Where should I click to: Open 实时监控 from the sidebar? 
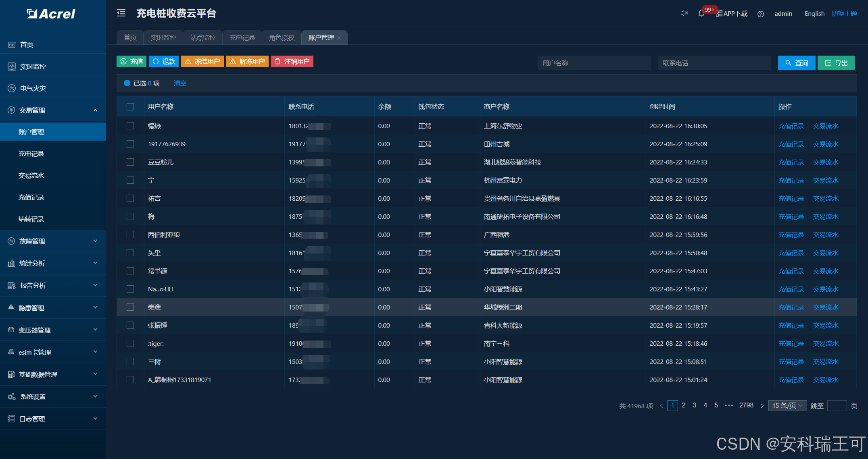click(33, 66)
